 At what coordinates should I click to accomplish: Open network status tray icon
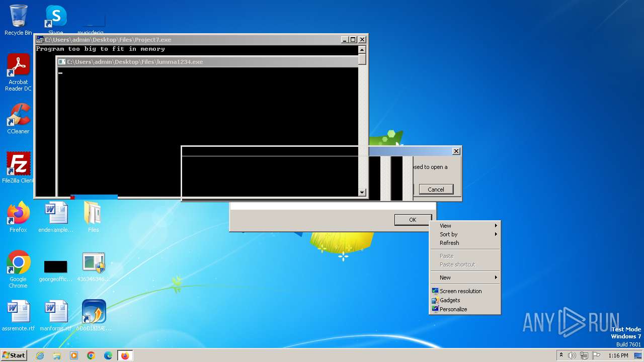(x=584, y=355)
